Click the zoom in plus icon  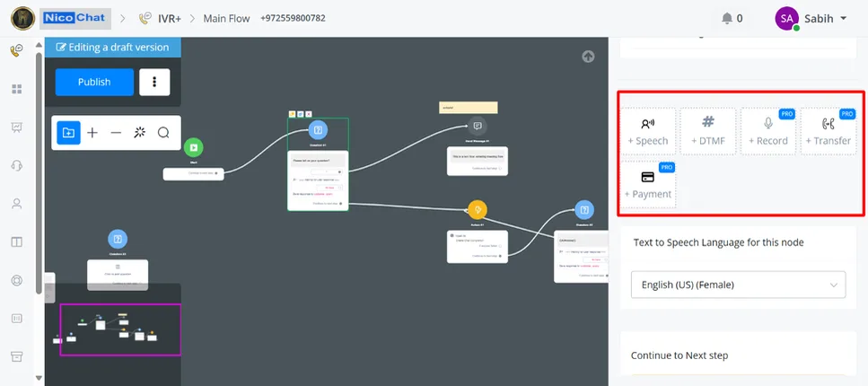(x=92, y=132)
